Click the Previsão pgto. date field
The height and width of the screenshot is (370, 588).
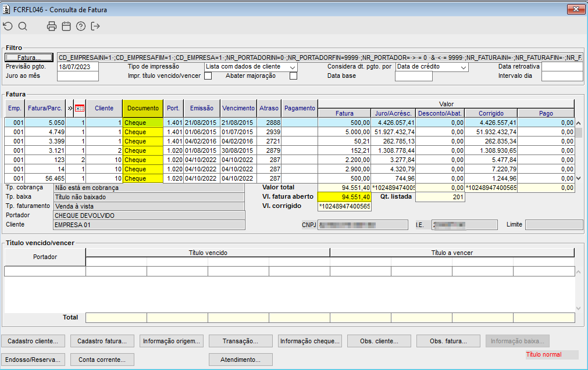point(78,67)
